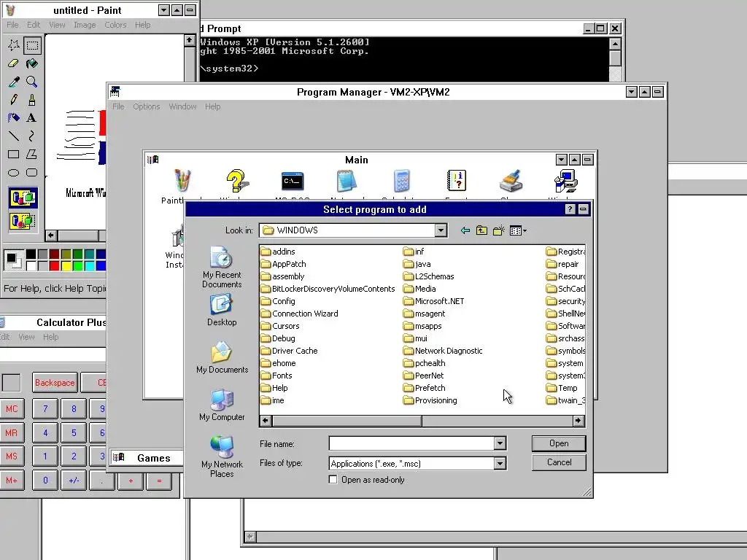Select the Fonts folder in file list
Image resolution: width=747 pixels, height=560 pixels.
(x=276, y=376)
